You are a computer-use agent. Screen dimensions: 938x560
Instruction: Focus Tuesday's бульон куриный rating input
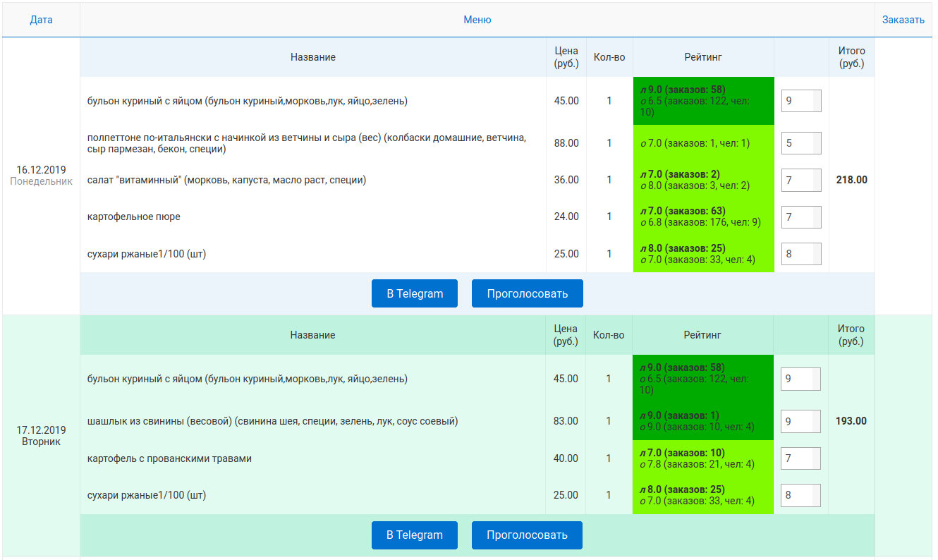coord(800,379)
